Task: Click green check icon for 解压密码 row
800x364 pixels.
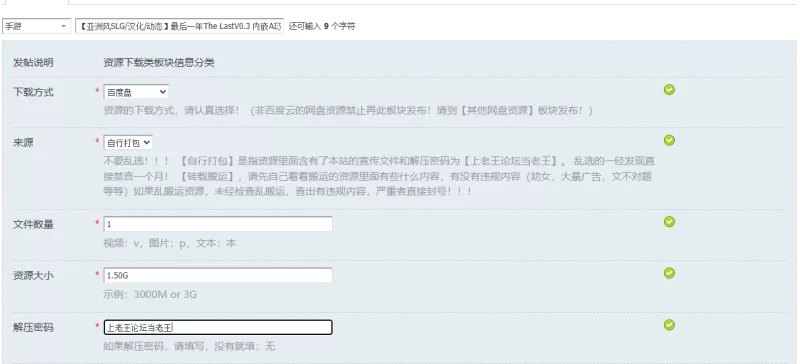Action: tap(669, 325)
